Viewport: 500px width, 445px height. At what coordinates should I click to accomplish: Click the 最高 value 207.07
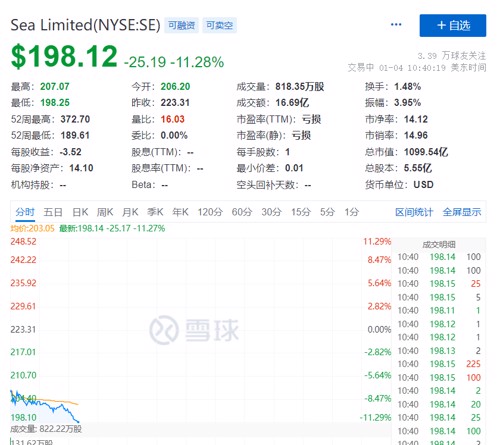pos(55,87)
